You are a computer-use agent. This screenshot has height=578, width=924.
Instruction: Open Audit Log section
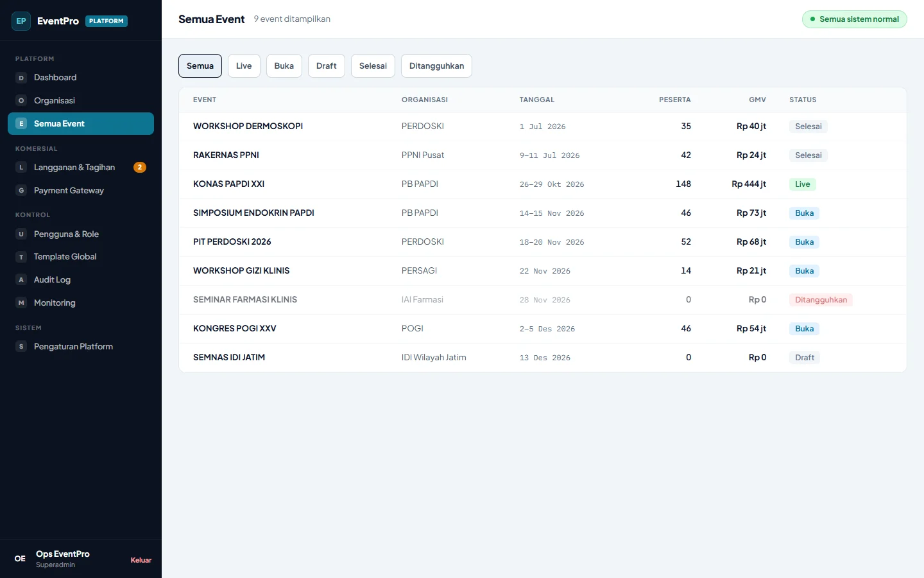pos(81,280)
